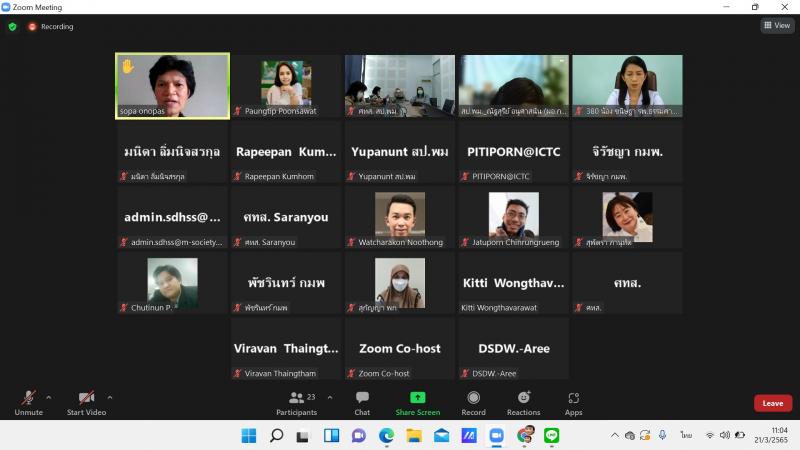Open the Reactions menu
Image resolution: width=800 pixels, height=450 pixels.
point(523,403)
